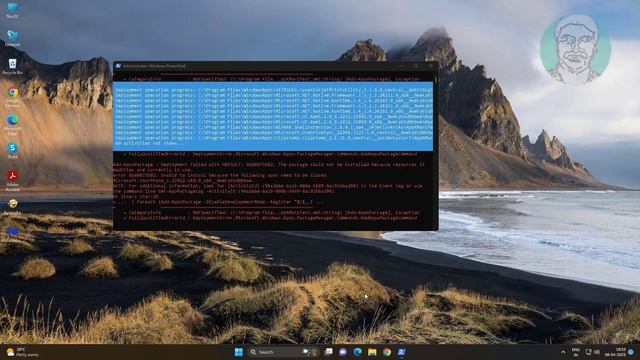Click the notification badge beside the clock
The image size is (640, 360).
pyautogui.click(x=631, y=352)
